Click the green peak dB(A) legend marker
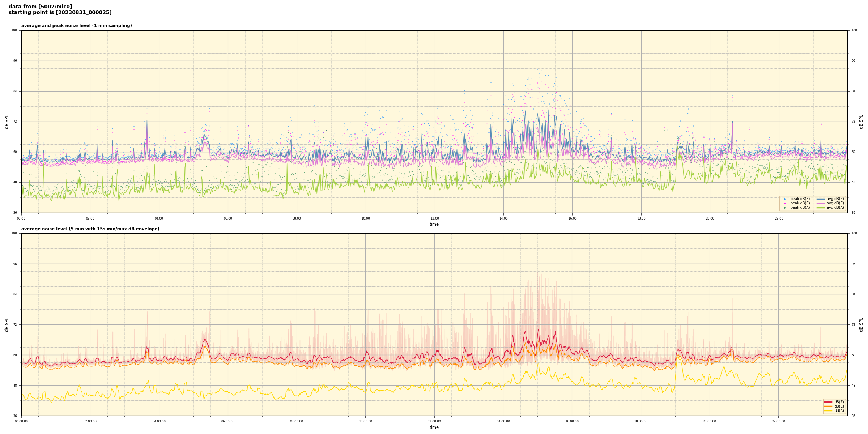 coord(784,208)
